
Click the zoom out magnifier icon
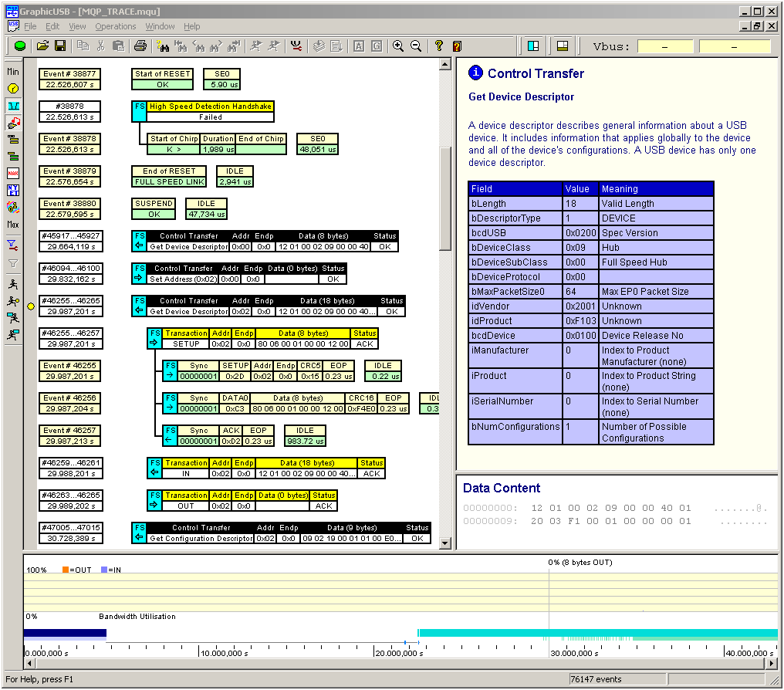(416, 46)
